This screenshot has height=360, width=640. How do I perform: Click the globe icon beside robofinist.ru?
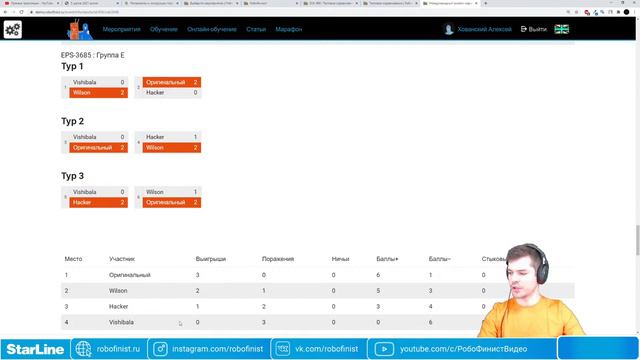tap(83, 349)
